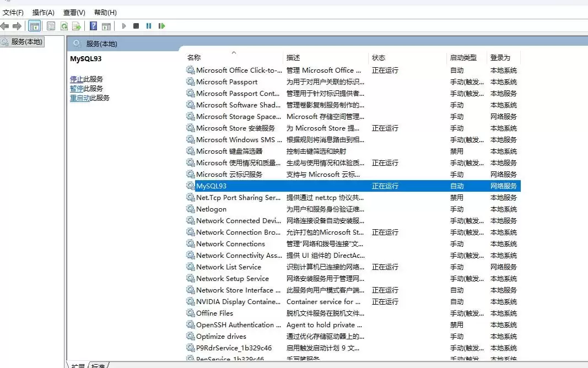Select Microsoft 使用情况和质量 service name
This screenshot has height=368, width=588.
238,163
